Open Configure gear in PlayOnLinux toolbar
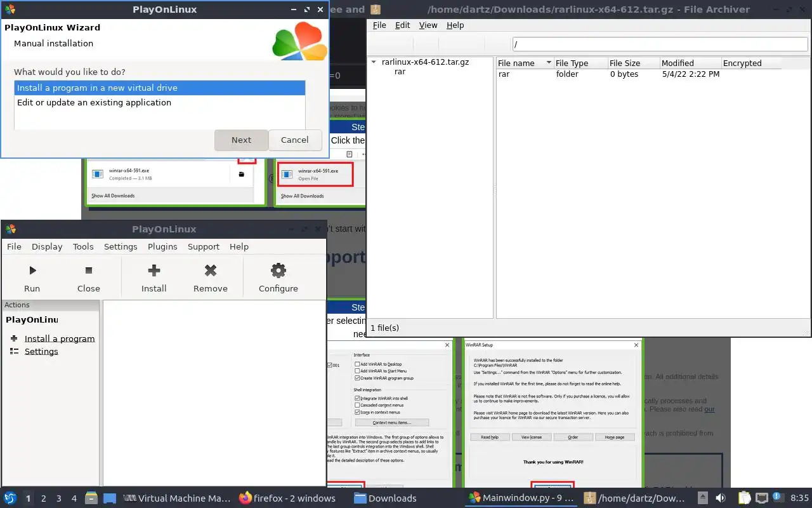 pyautogui.click(x=278, y=271)
